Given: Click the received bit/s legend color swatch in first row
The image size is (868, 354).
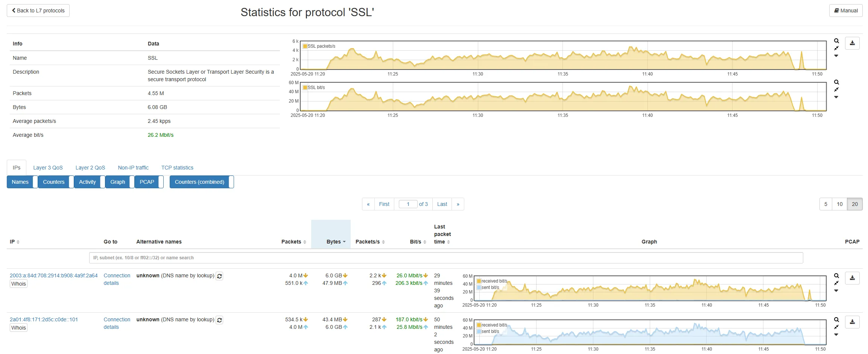Looking at the screenshot, I should tap(479, 281).
